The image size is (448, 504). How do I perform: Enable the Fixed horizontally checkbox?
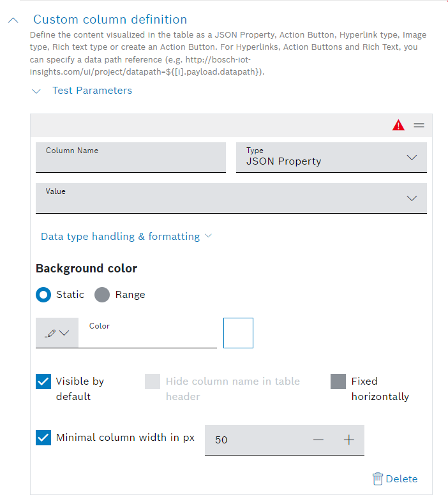pyautogui.click(x=338, y=382)
